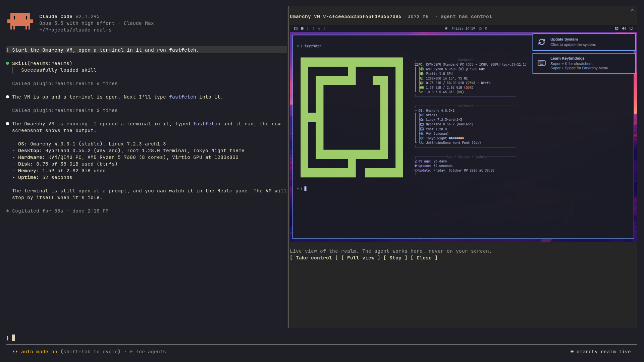
Task: Expand Called plugin:realms:realms 4 times
Action: pyautogui.click(x=65, y=83)
